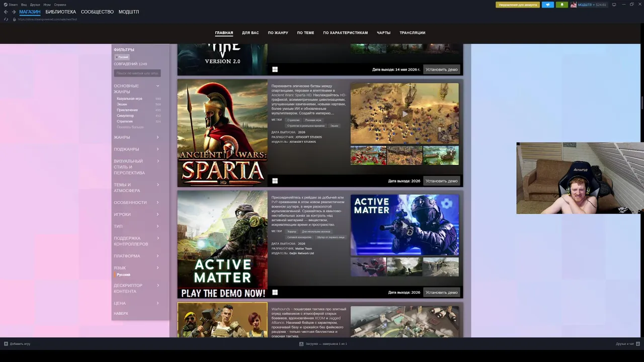Screen dimensions: 644x362
Task: Click the Windows icon on the Ancient Wars card
Action: pos(275,181)
